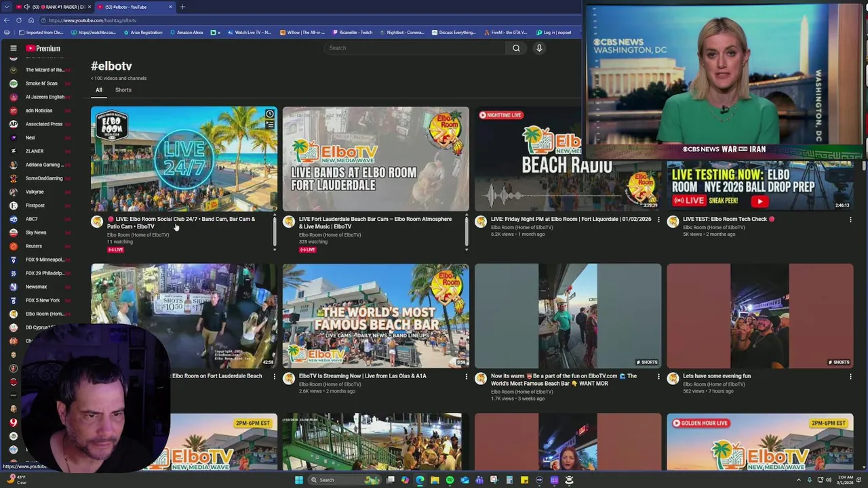Switch to the RANK #1 RAIDER browser tab

point(53,7)
